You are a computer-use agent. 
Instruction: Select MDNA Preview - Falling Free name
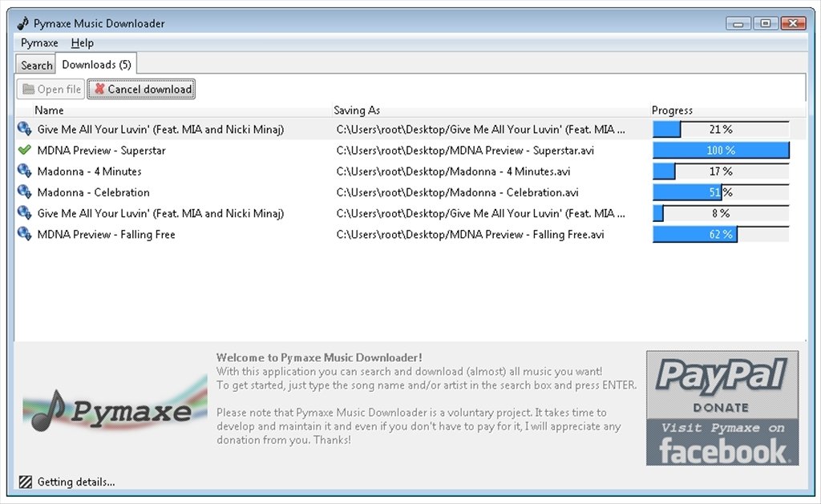point(106,235)
